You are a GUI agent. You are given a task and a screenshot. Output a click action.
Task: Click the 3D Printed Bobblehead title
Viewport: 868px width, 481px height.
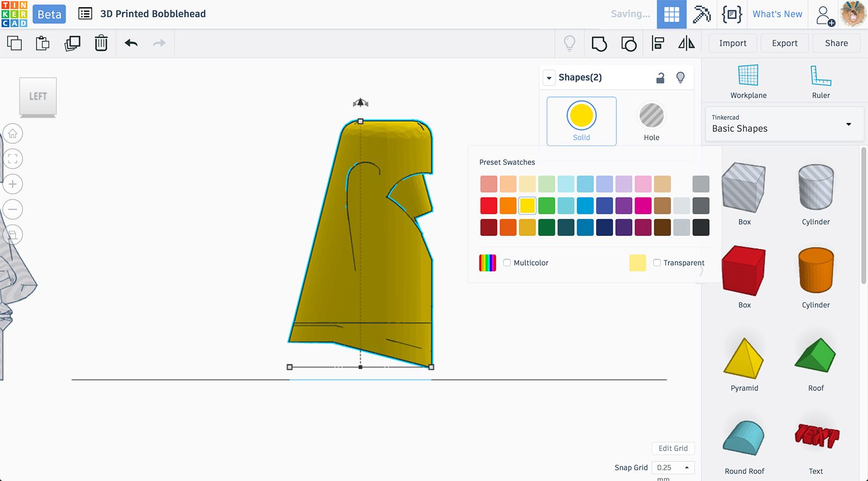click(x=153, y=14)
